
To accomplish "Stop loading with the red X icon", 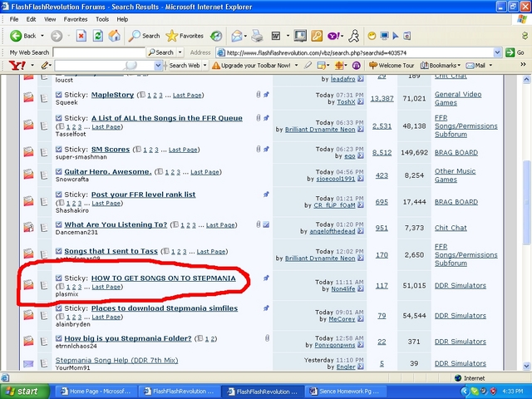I will [81, 36].
